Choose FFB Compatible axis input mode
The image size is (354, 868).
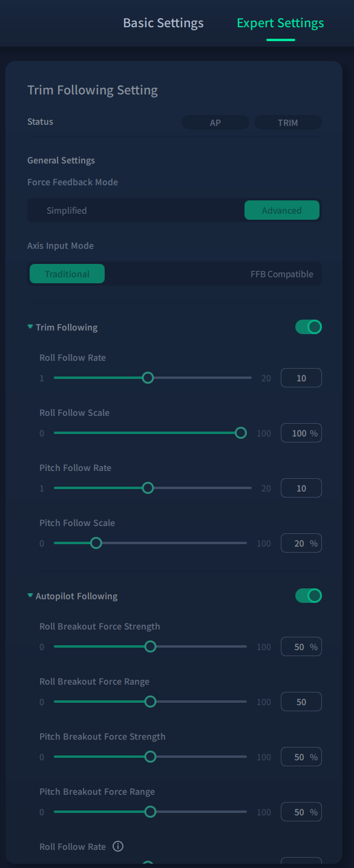[282, 274]
